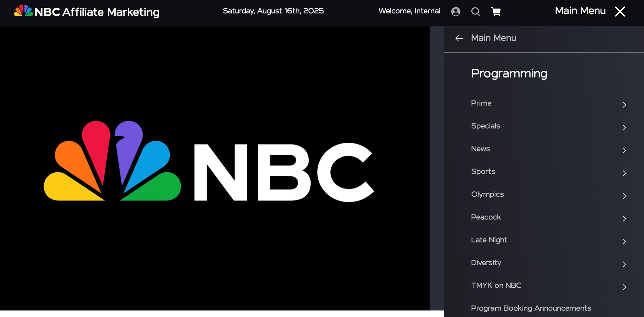Click the date Saturday, August 16th, 2025
The height and width of the screenshot is (317, 644).
[273, 11]
